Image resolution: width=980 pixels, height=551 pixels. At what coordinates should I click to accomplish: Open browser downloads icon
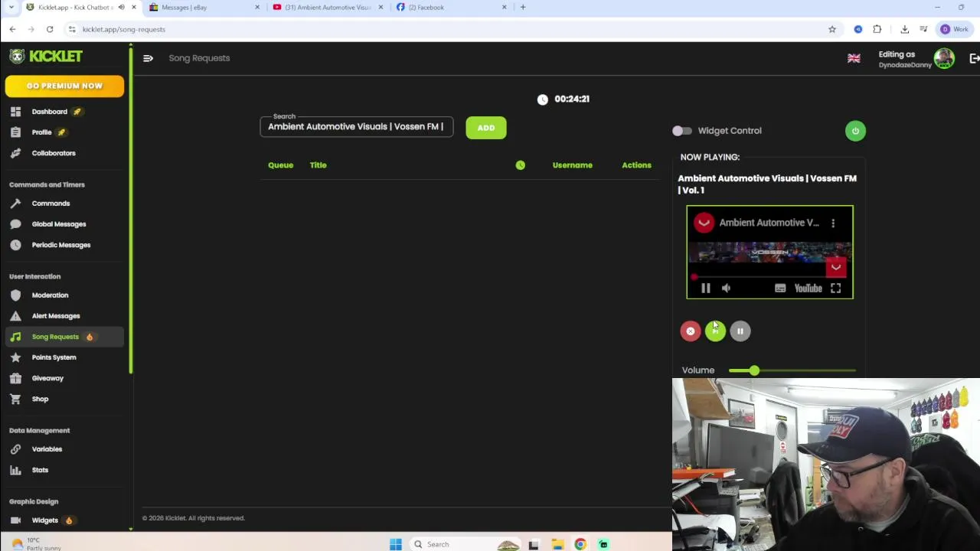904,29
